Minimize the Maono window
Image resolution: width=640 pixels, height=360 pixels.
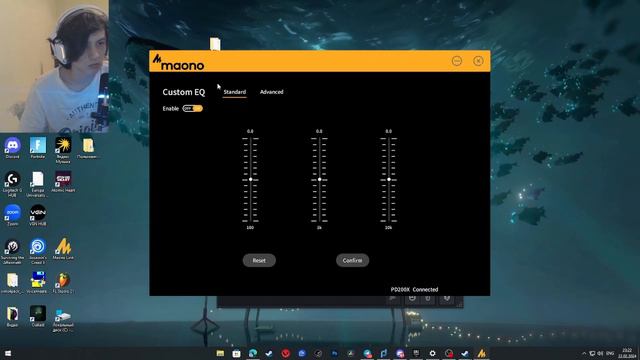(x=457, y=61)
